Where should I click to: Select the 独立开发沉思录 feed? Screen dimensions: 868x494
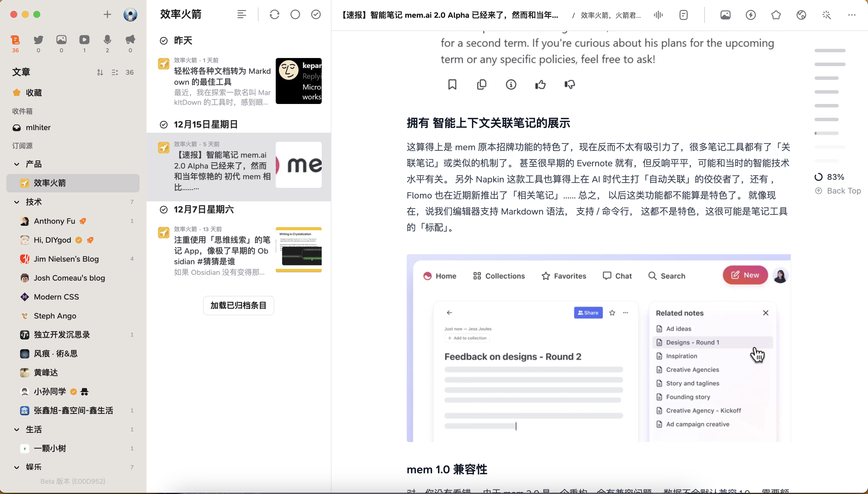73,335
